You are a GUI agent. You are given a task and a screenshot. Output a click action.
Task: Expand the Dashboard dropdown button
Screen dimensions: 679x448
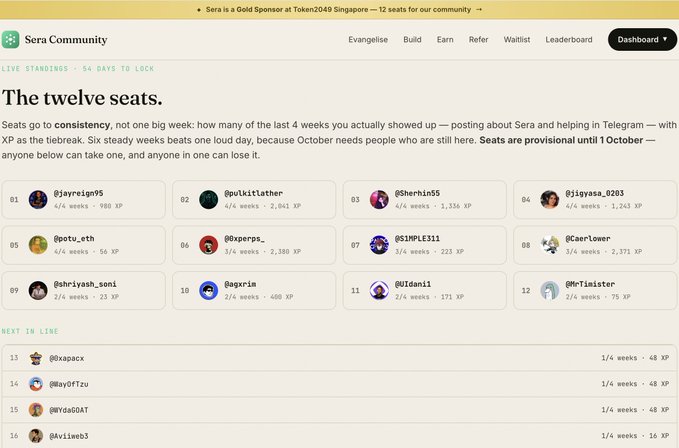tap(642, 39)
